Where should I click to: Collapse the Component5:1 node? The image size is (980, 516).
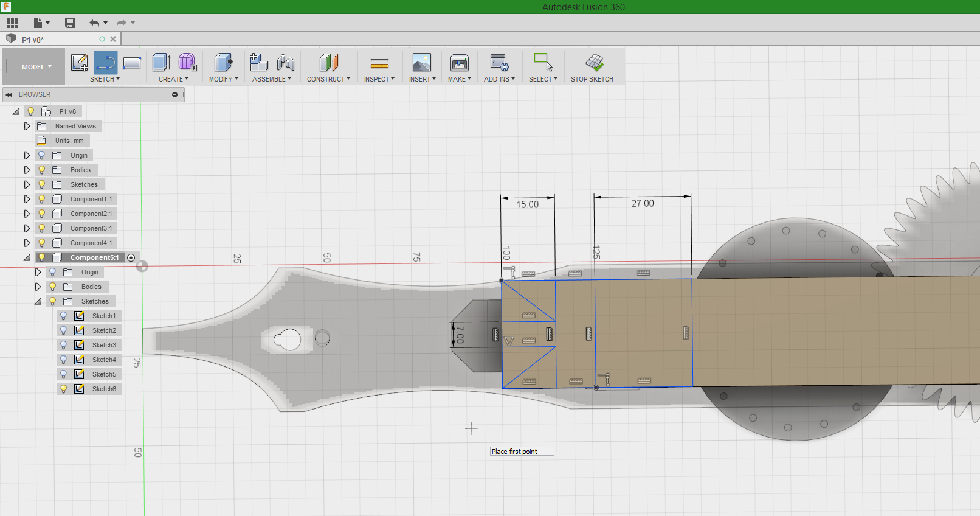tap(27, 257)
